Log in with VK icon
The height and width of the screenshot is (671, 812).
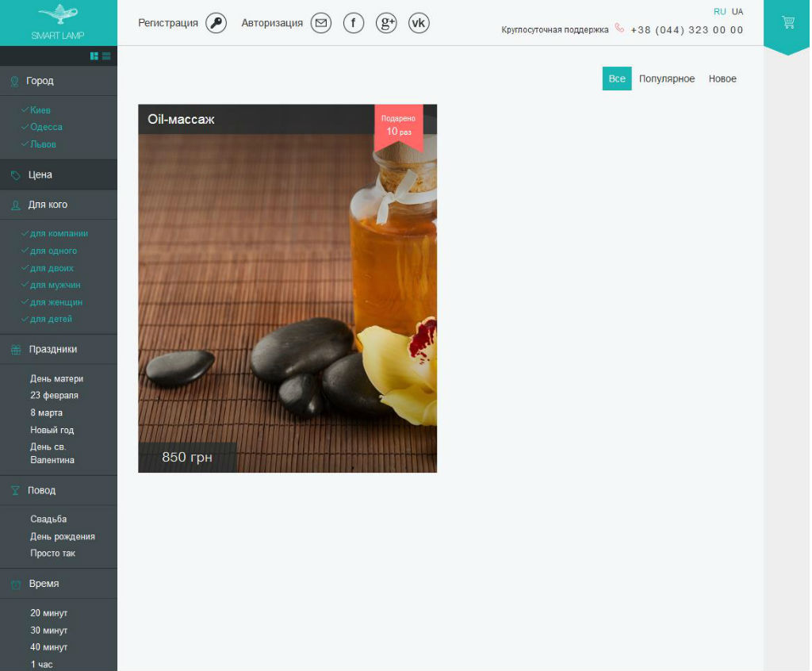(419, 23)
